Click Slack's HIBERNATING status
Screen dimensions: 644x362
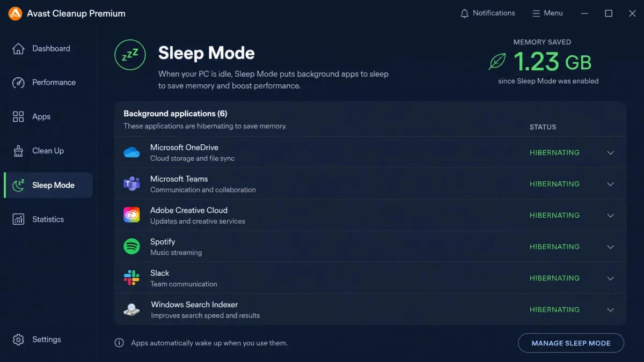pos(554,278)
